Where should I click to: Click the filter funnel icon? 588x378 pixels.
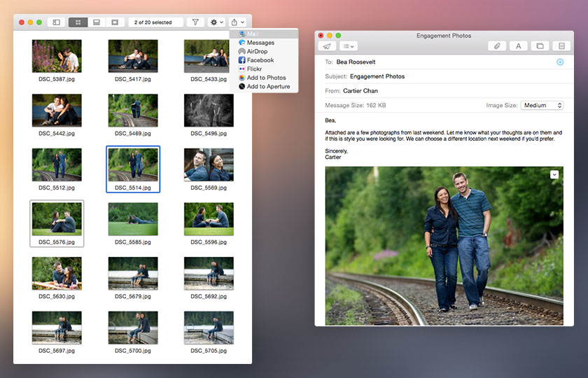pos(195,22)
